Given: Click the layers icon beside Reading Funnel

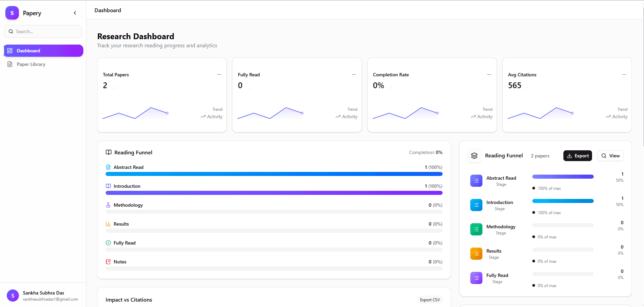Looking at the screenshot, I should [x=474, y=156].
